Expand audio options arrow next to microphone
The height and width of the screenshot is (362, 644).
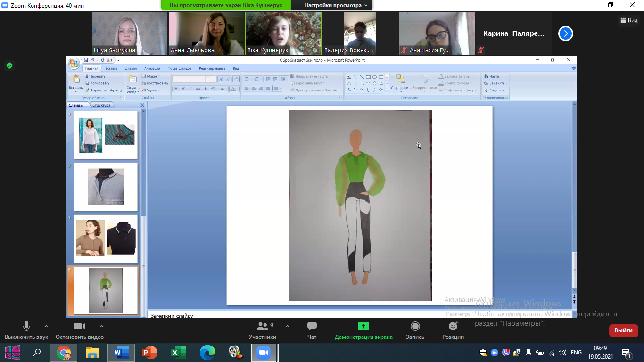46,326
